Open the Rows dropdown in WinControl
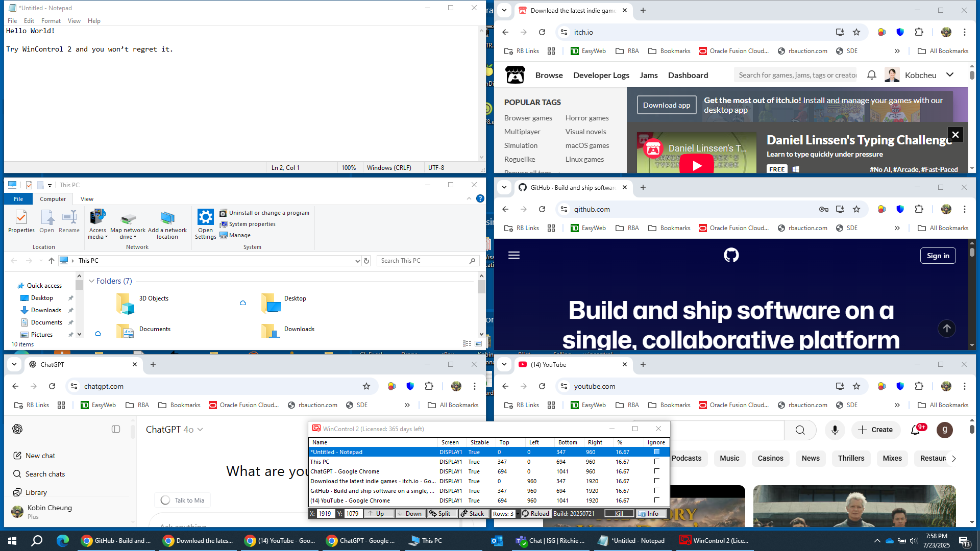Image resolution: width=980 pixels, height=551 pixels. coord(517,514)
